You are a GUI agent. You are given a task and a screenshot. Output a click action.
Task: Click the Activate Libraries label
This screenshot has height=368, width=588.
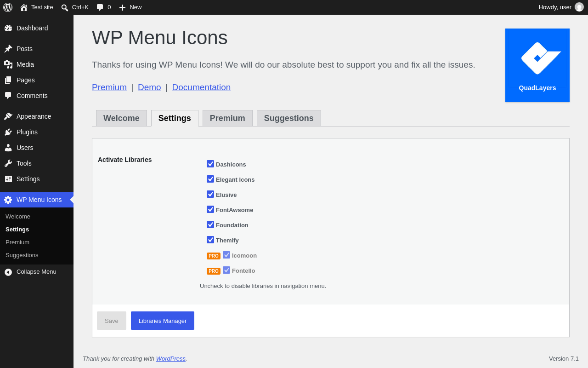[x=125, y=160]
